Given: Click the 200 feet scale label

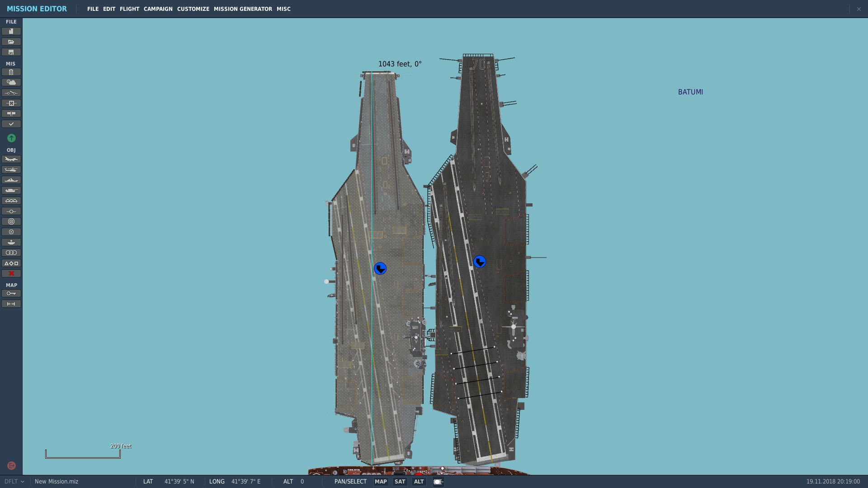Looking at the screenshot, I should tap(121, 446).
